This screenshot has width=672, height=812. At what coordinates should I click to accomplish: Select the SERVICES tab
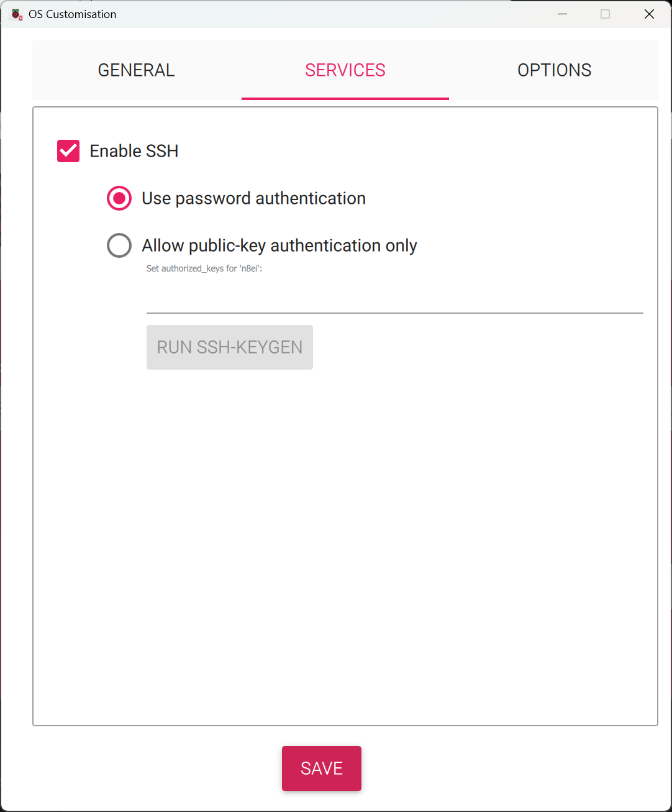pos(345,70)
